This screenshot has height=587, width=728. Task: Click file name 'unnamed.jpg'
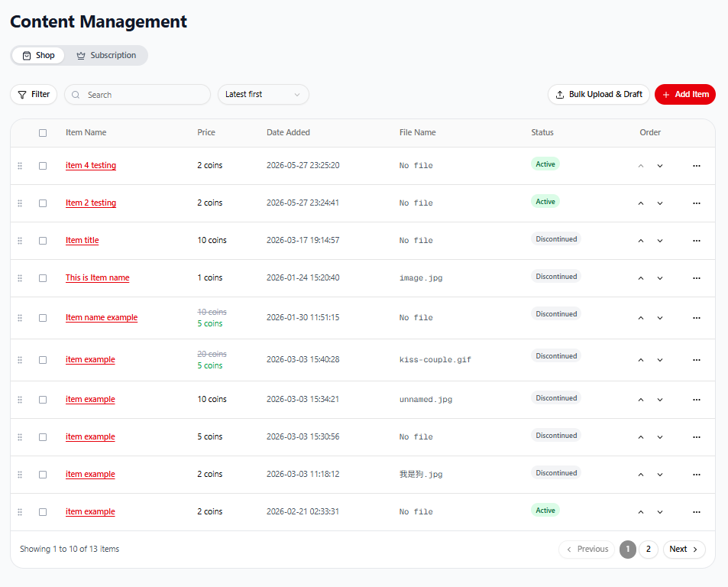425,400
